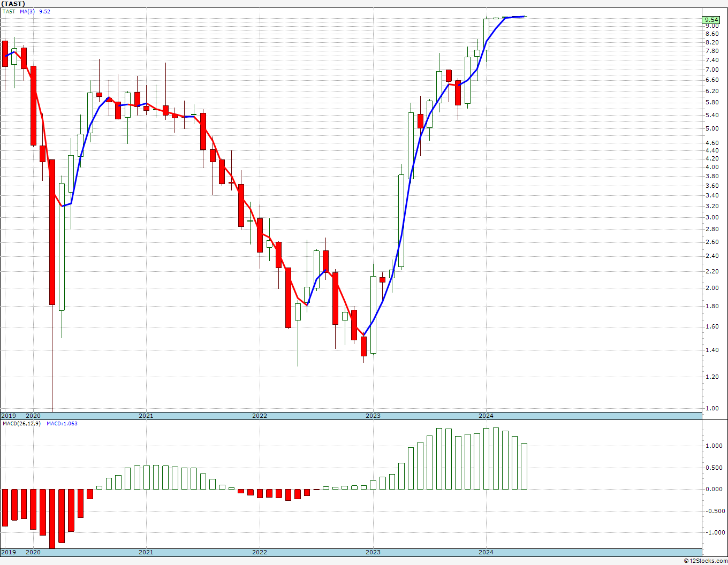Select the 8.20 price axis label

tap(711, 42)
